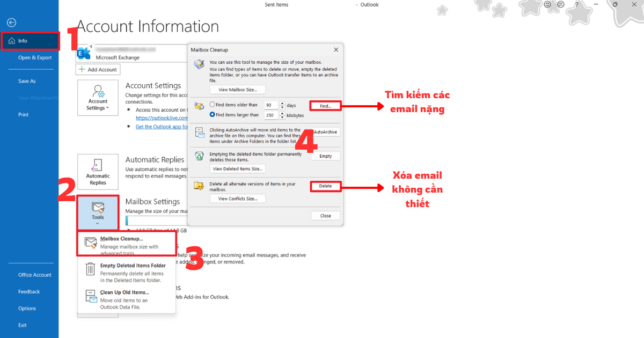Click the trash can icon for Empty Deleted Items
This screenshot has width=644, height=338.
90,269
